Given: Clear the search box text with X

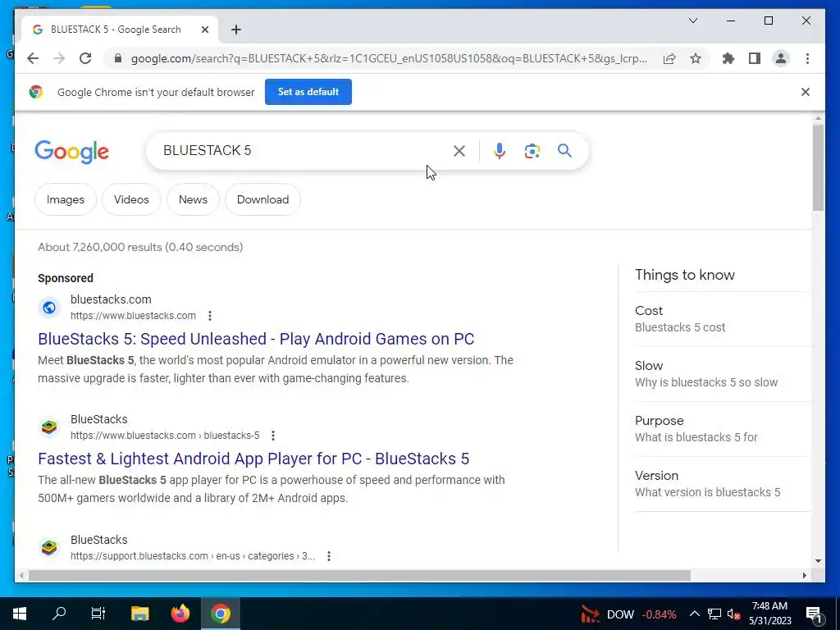Looking at the screenshot, I should (459, 151).
